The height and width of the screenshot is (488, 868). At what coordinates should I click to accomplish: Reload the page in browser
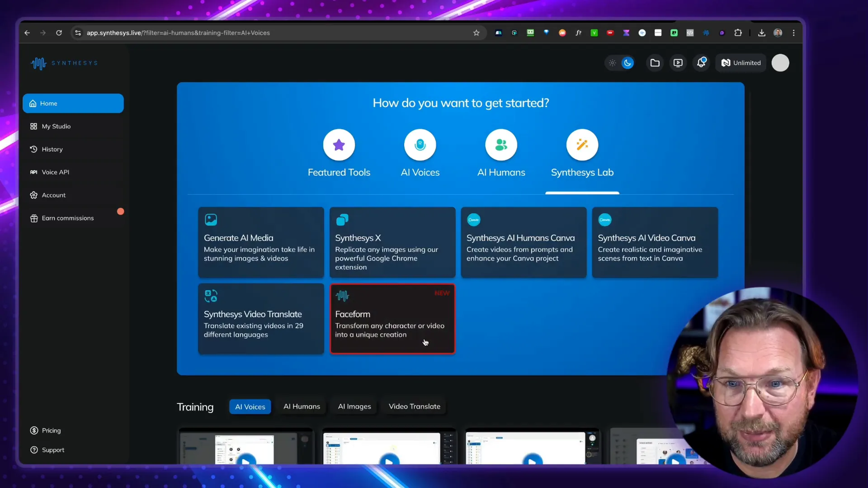(59, 33)
